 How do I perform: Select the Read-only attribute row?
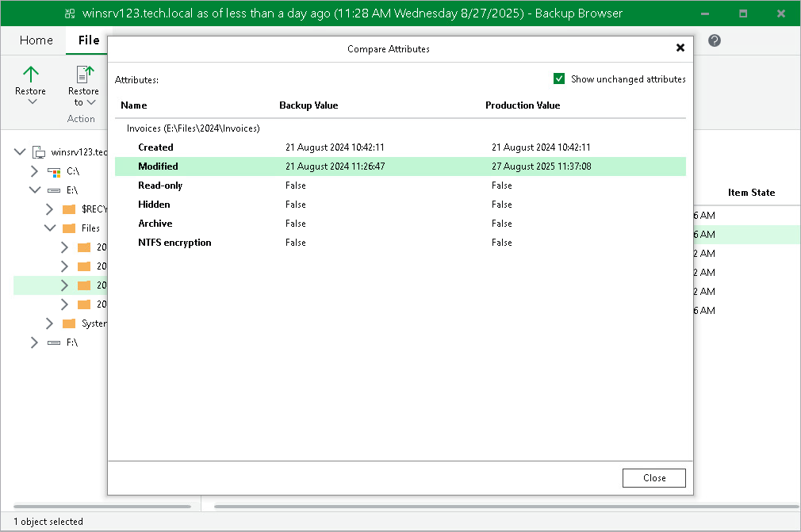400,186
